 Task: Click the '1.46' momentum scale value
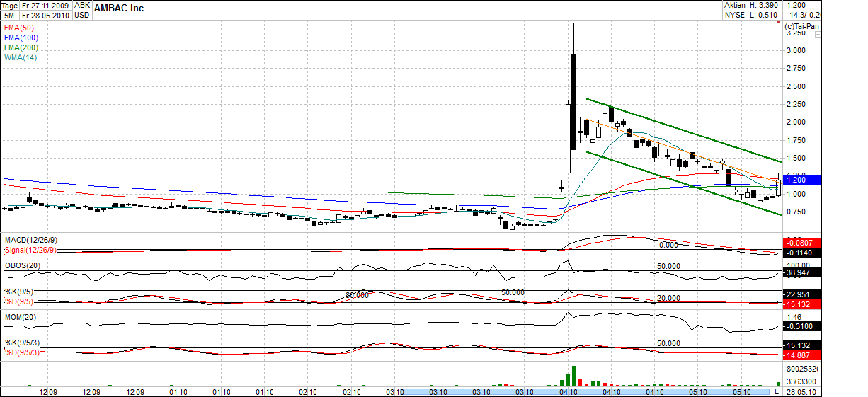pyautogui.click(x=794, y=317)
